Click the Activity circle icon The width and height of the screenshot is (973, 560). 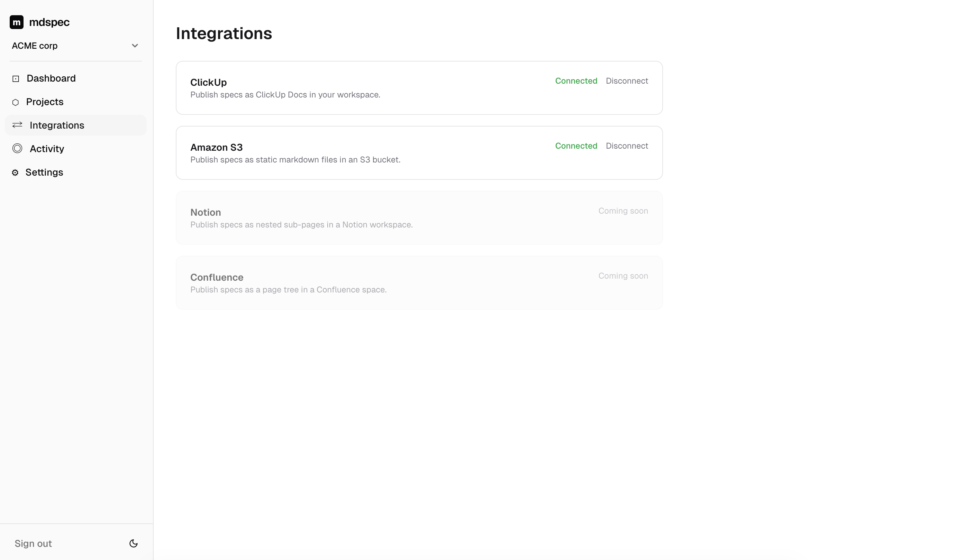click(x=17, y=148)
